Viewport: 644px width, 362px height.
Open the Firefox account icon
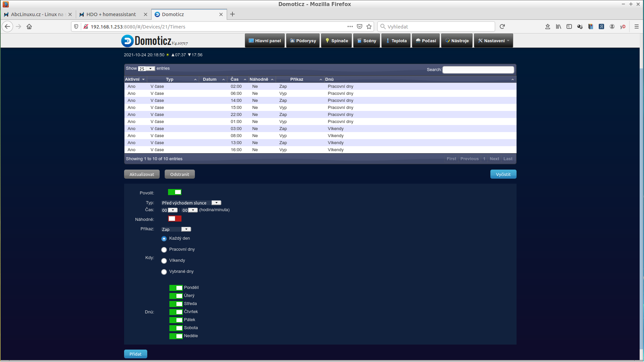(612, 26)
